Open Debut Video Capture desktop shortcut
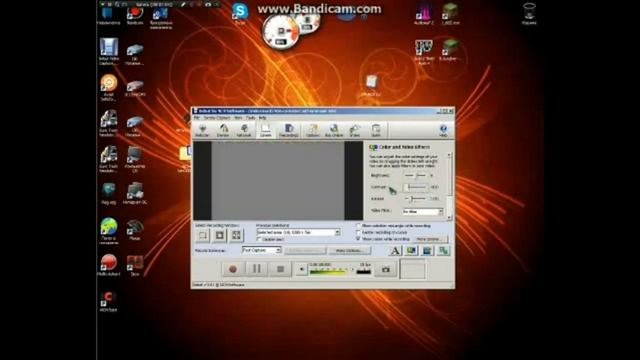This screenshot has width=640, height=360. (x=109, y=51)
